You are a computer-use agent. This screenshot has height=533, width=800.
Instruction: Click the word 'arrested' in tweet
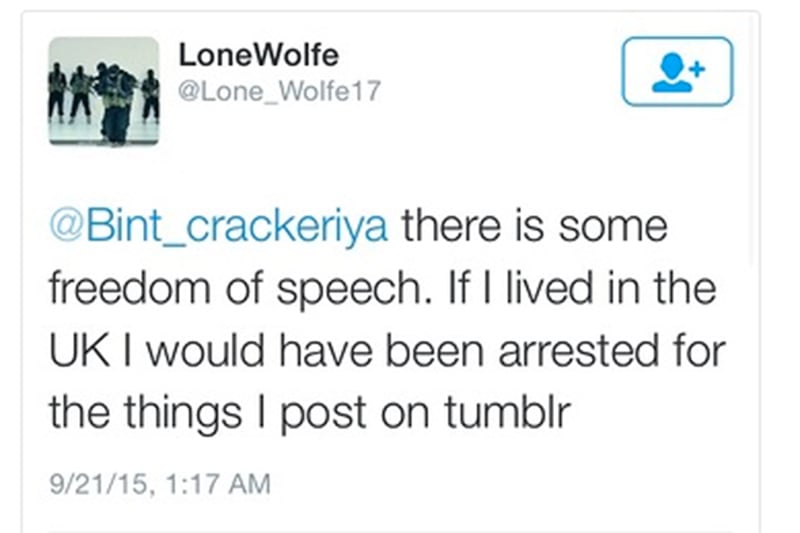pos(579,351)
